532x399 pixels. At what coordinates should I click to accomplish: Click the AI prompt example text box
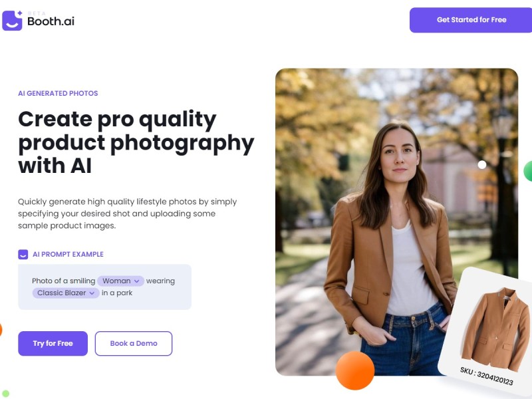(105, 287)
